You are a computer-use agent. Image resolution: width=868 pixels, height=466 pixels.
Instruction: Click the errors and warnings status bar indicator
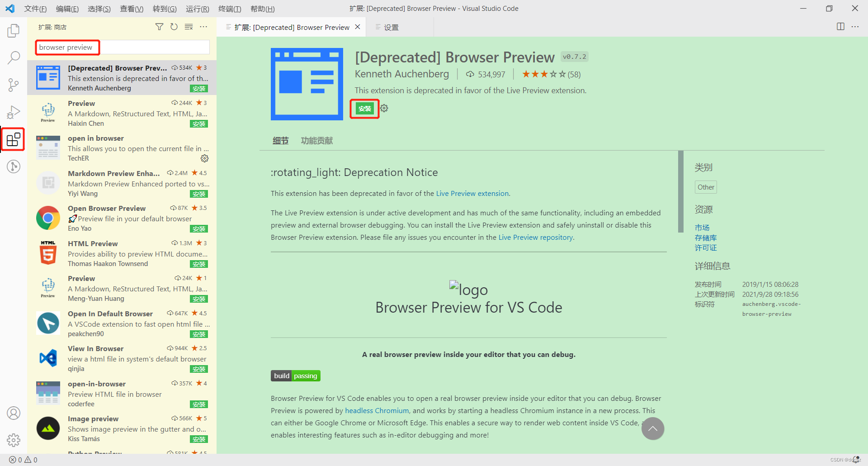24,460
